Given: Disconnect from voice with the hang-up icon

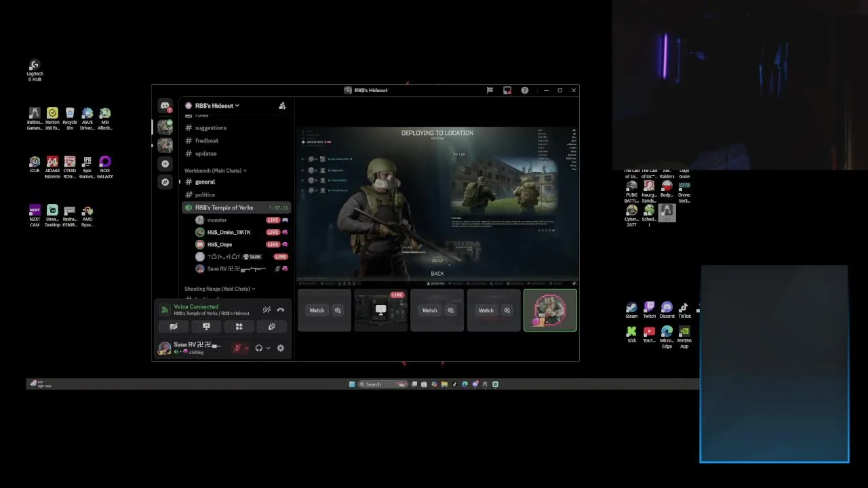Looking at the screenshot, I should tap(281, 310).
